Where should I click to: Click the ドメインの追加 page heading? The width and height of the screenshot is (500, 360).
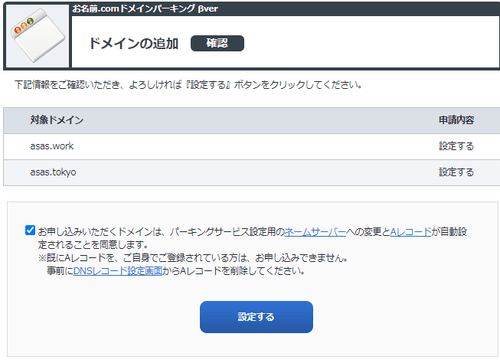point(134,43)
